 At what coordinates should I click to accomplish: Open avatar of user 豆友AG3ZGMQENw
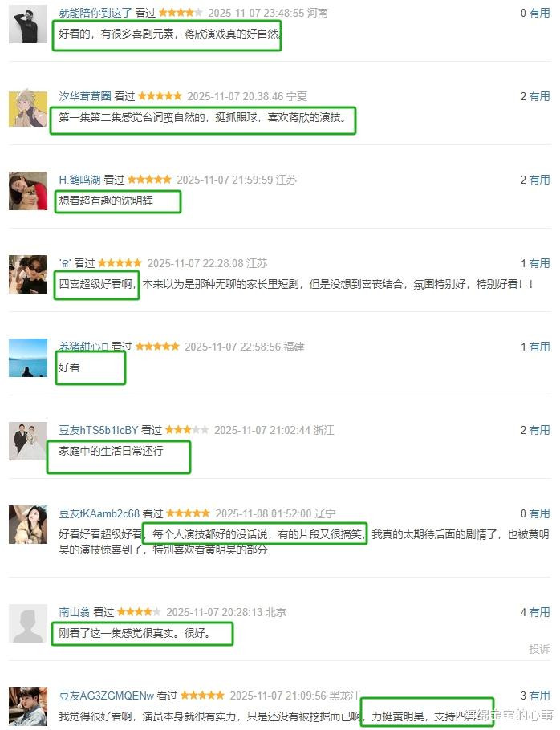pos(28,706)
